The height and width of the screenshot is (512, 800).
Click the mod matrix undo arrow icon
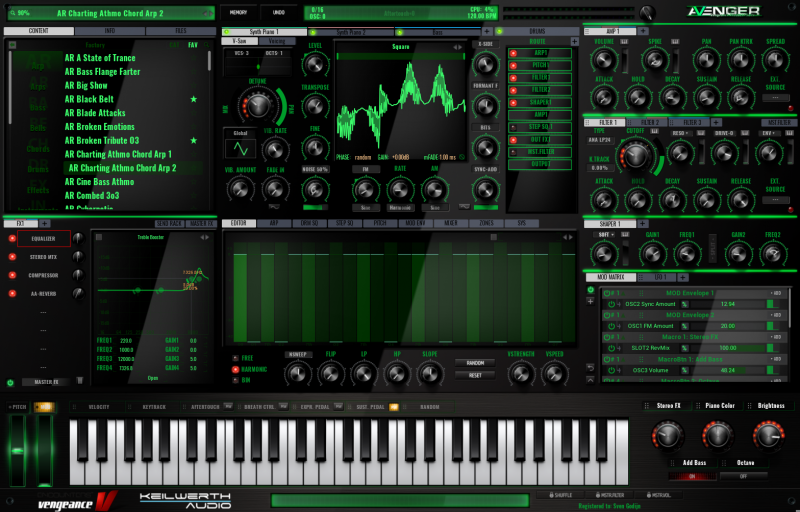tap(591, 368)
